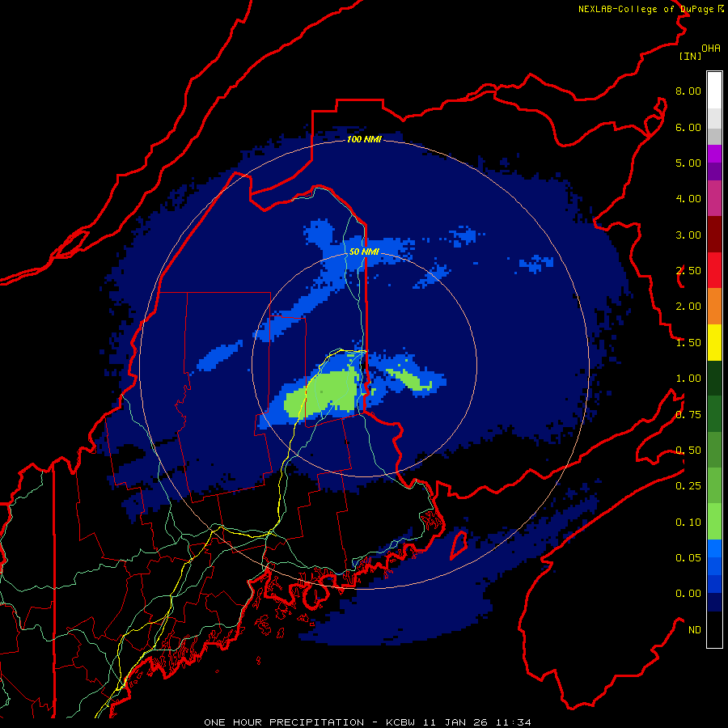
Task: Click the 3.00 legend value
Action: [x=688, y=235]
